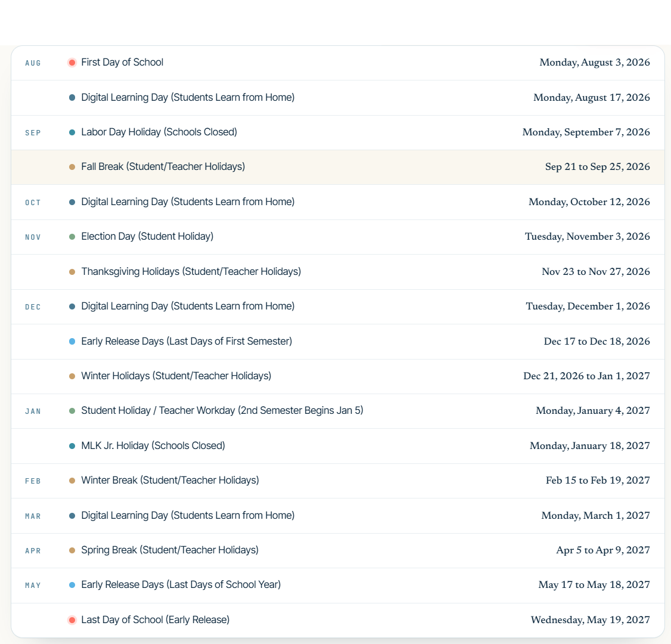Click the First Day of School event
The image size is (671, 644).
122,63
